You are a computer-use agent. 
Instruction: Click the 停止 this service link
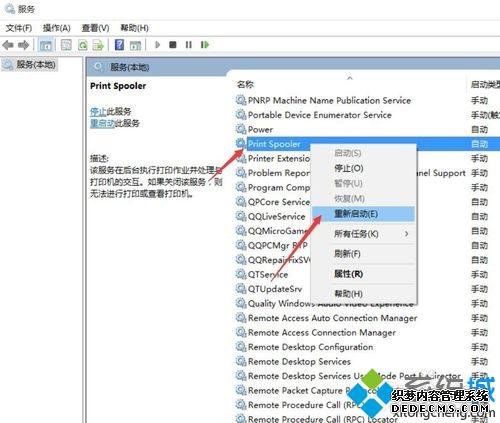pyautogui.click(x=98, y=111)
